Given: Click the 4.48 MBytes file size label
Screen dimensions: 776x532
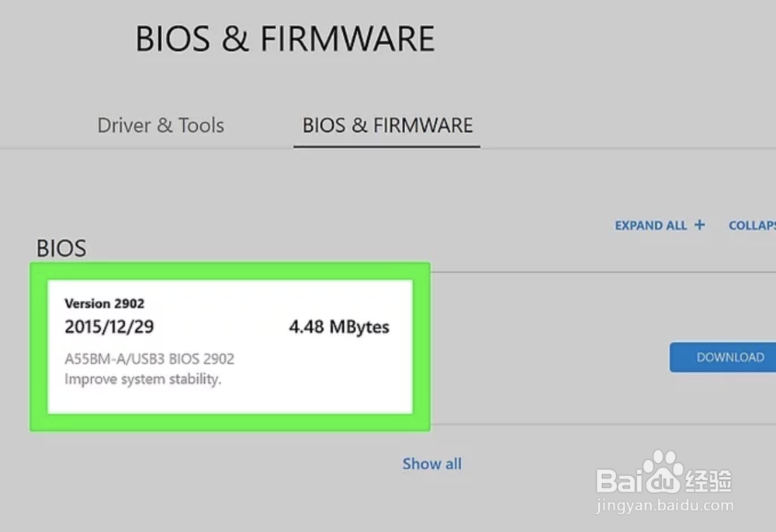Looking at the screenshot, I should [339, 326].
